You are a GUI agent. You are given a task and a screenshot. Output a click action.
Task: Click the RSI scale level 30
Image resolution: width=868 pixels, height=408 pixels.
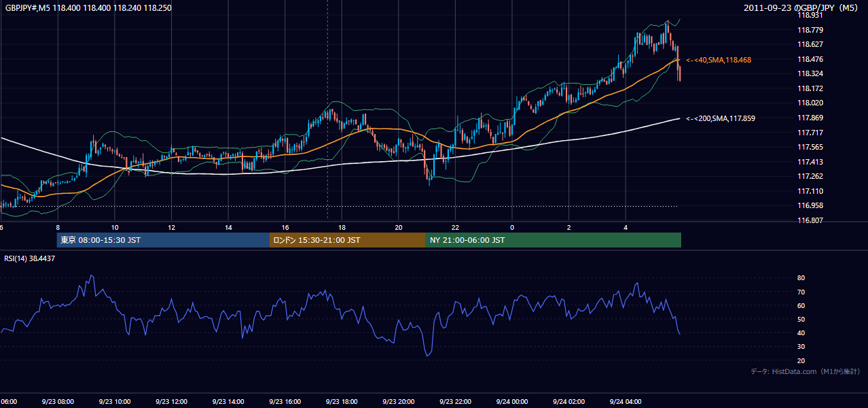(x=801, y=347)
